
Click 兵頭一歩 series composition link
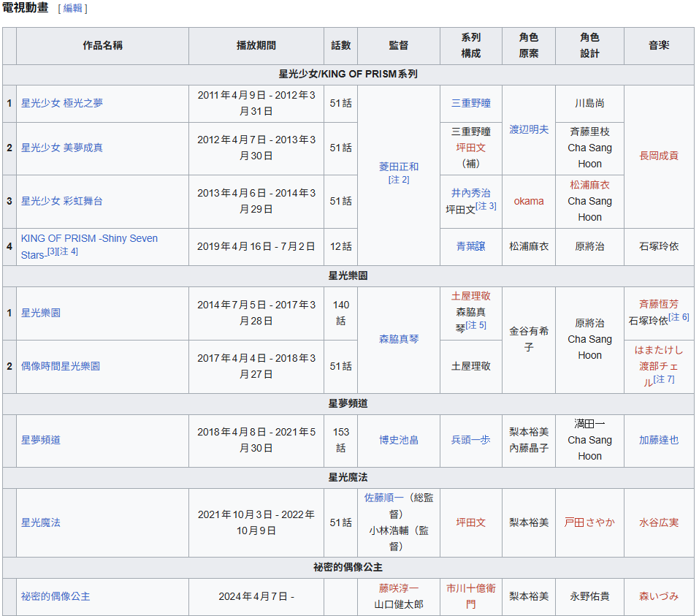click(471, 440)
